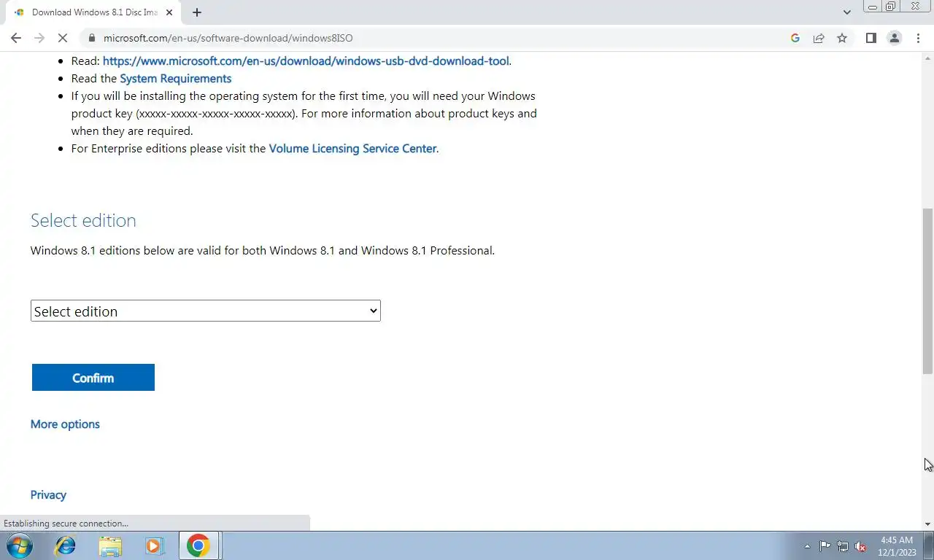Close the Download Windows 8.1 tab
Screen dimensions: 934x560
(x=170, y=12)
